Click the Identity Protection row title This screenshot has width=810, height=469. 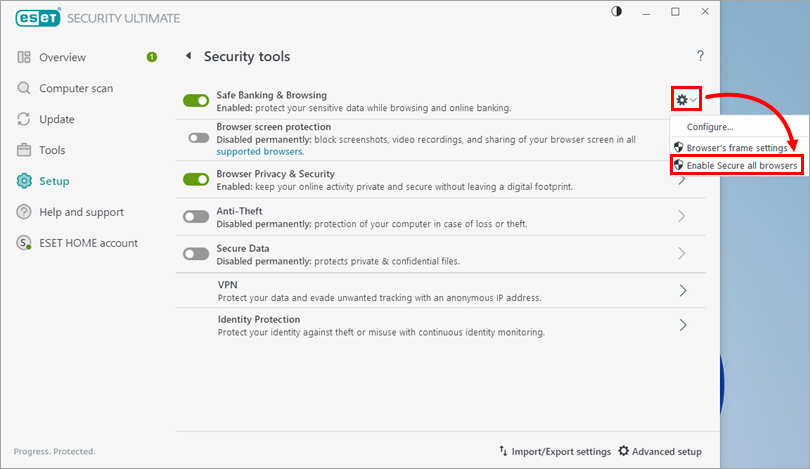pos(259,319)
